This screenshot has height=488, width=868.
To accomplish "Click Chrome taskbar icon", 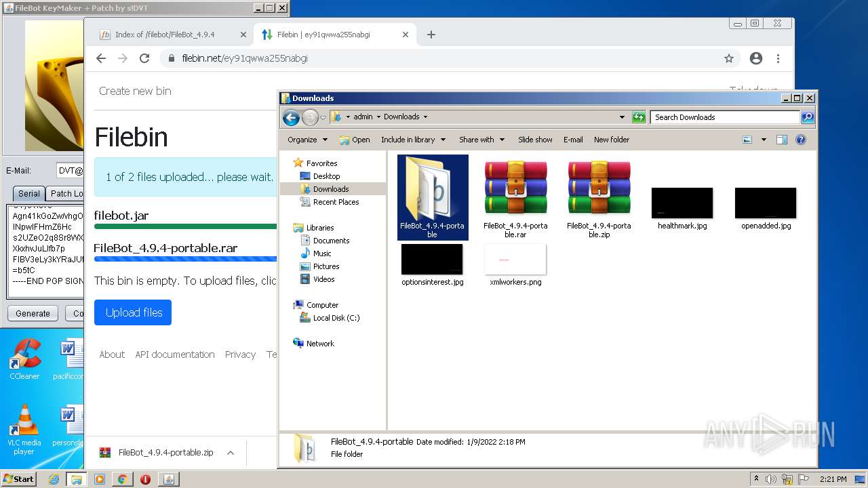I will coord(123,479).
